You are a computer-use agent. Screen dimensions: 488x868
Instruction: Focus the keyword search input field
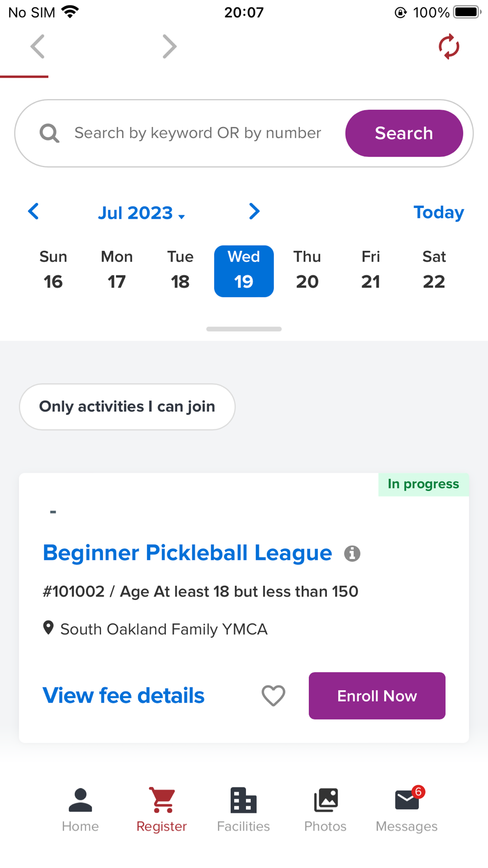(198, 133)
